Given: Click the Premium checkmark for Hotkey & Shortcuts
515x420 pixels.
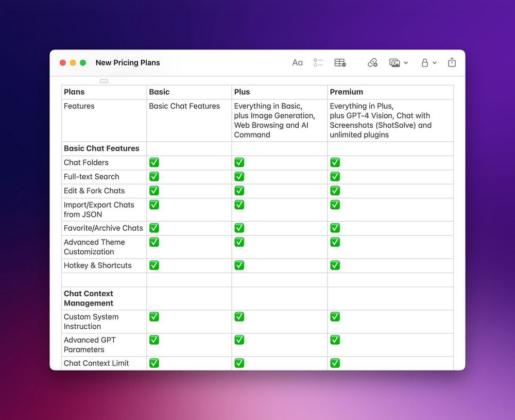Looking at the screenshot, I should [335, 265].
